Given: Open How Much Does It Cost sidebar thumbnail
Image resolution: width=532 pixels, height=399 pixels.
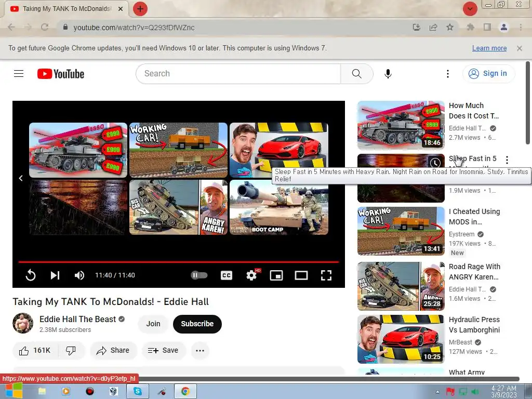Looking at the screenshot, I should tap(401, 125).
